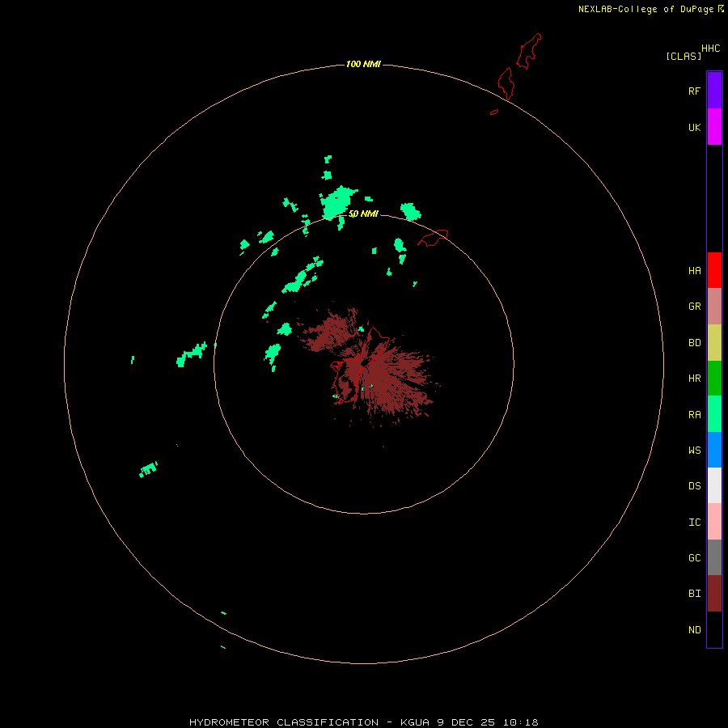Click the HHC product label
The width and height of the screenshot is (728, 728).
click(x=710, y=49)
